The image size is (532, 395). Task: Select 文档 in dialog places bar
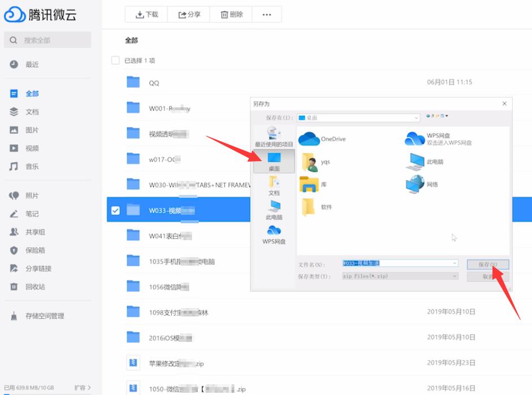274,186
